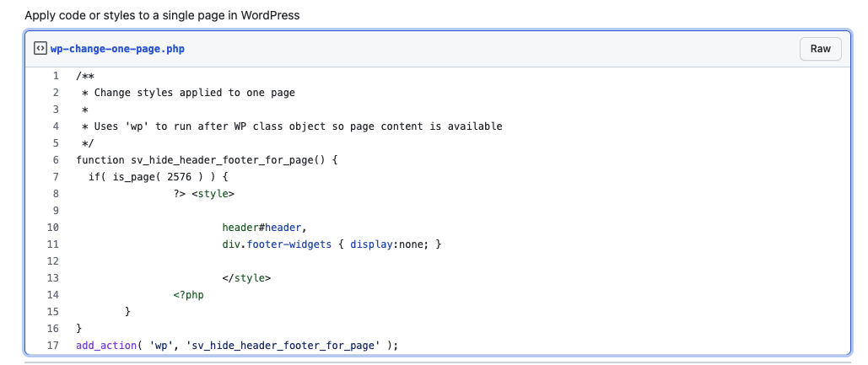
Task: Click the closing </style> tag
Action: 246,277
